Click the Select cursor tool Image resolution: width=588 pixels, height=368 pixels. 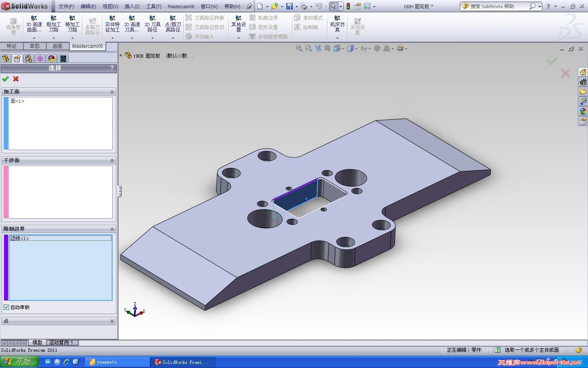pyautogui.click(x=334, y=6)
